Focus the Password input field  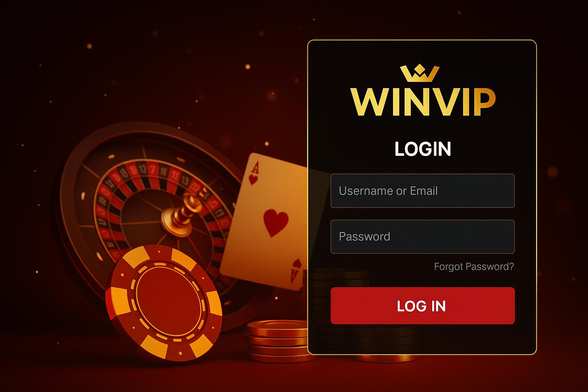422,237
